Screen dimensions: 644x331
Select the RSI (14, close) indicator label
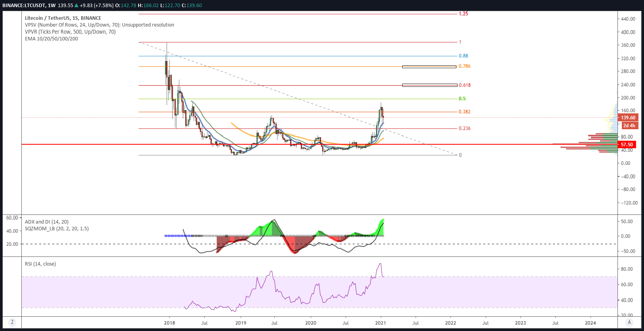click(x=40, y=264)
